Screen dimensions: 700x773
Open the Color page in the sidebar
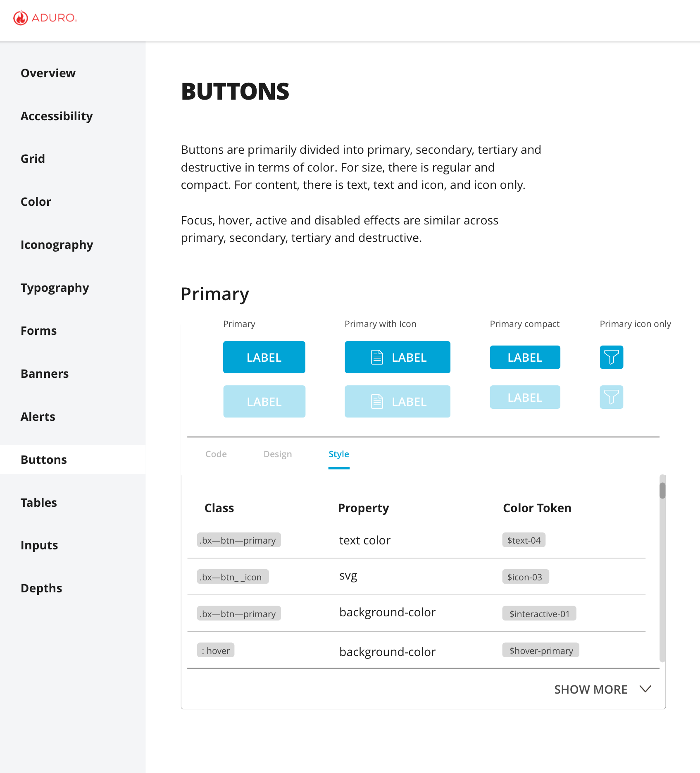[x=36, y=202]
